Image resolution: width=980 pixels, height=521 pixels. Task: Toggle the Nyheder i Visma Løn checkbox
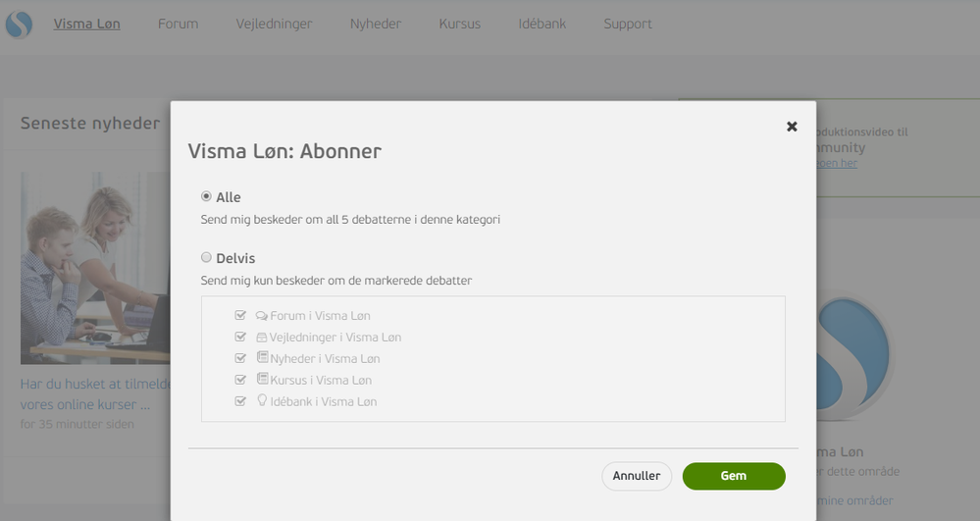pyautogui.click(x=240, y=358)
